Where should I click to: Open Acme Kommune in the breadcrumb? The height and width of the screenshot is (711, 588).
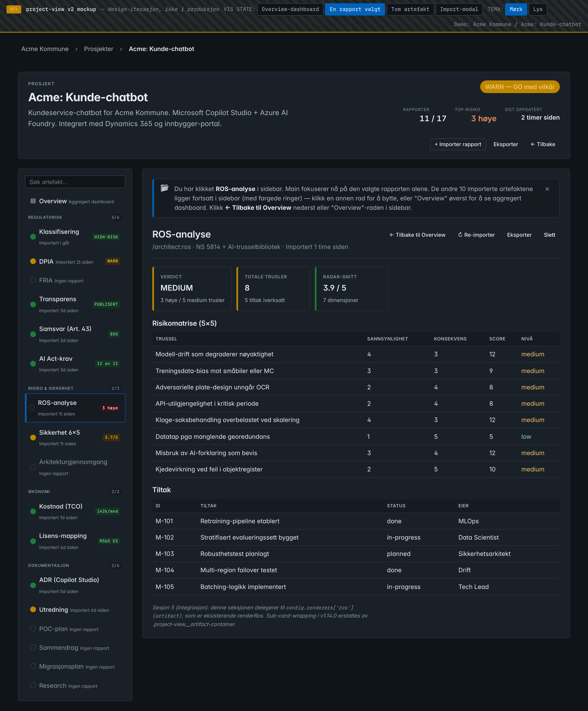click(x=45, y=49)
